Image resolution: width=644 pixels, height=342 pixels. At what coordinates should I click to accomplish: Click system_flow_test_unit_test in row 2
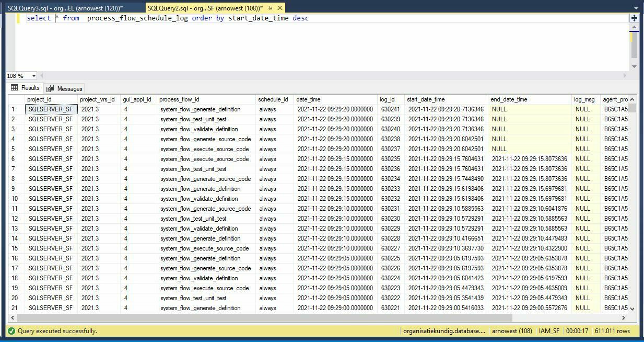click(x=206, y=119)
